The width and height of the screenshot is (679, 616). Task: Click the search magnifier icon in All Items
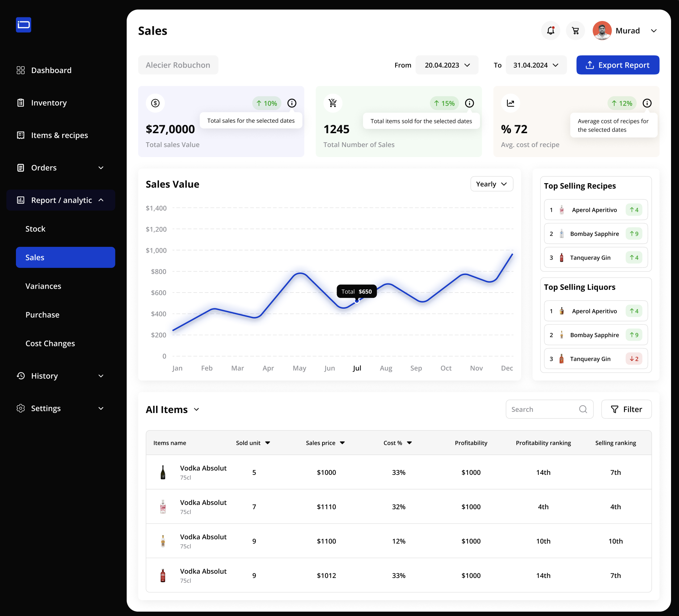(x=583, y=409)
